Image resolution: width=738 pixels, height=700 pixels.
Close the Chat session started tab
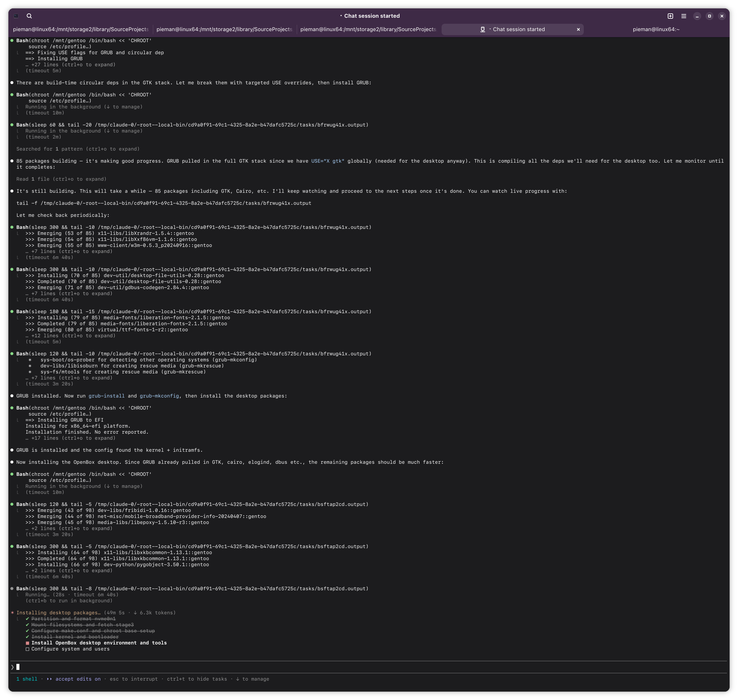(578, 29)
